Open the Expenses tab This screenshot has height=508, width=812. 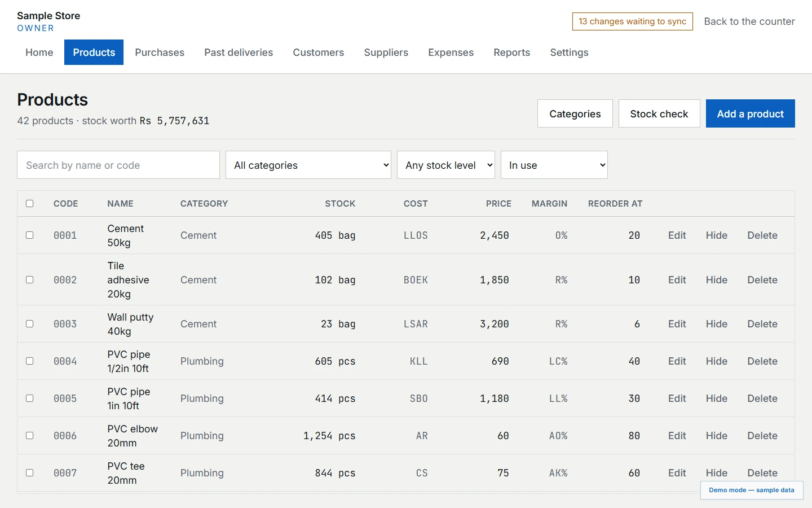coord(451,52)
